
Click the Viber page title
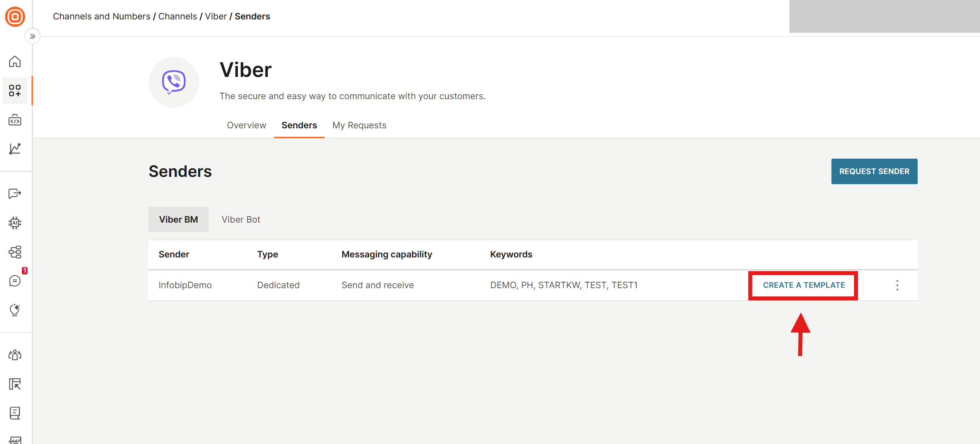tap(246, 70)
